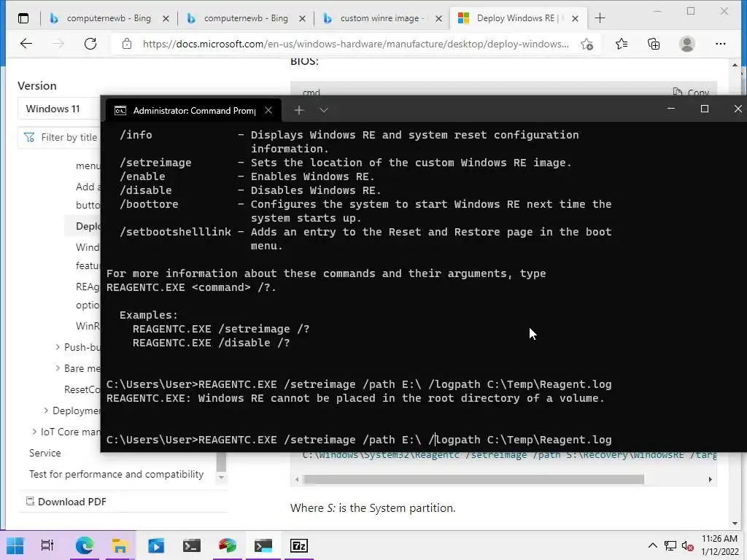Click the sidebar scrollbar down arrow
This screenshot has height=560, width=747.
(x=221, y=478)
